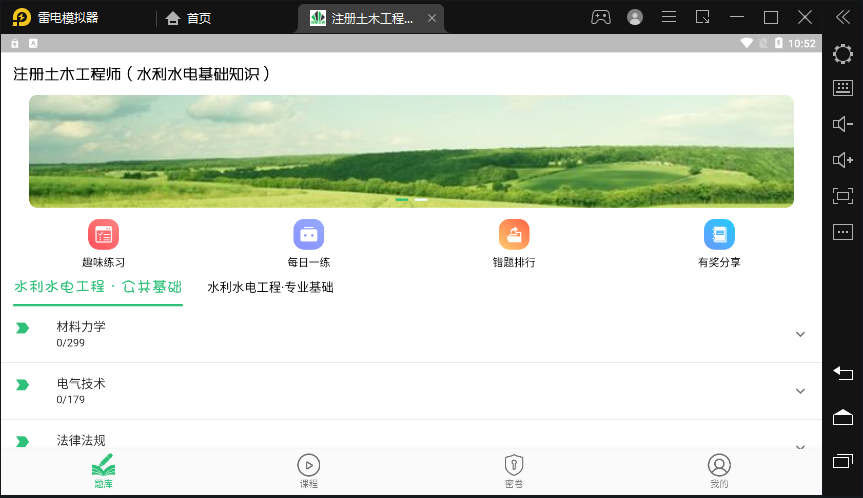863x498 pixels.
Task: Switch to 水利水电工程·专业基础 tab
Action: [270, 288]
